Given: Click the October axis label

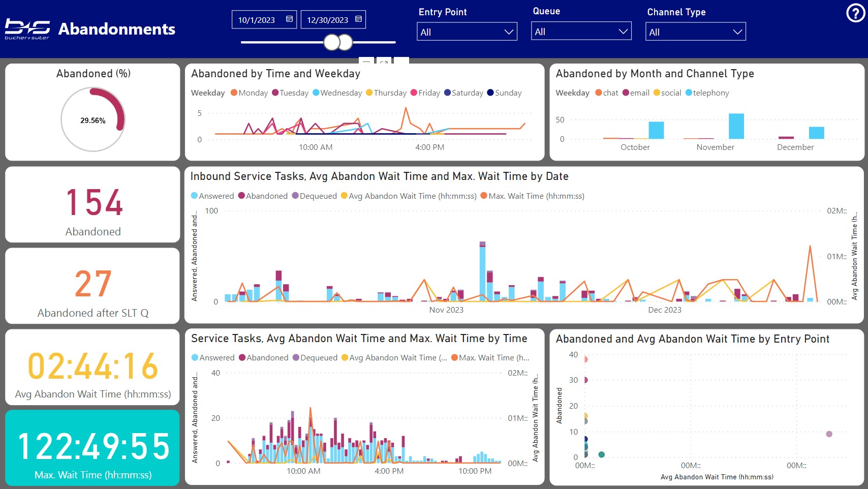Looking at the screenshot, I should (635, 147).
